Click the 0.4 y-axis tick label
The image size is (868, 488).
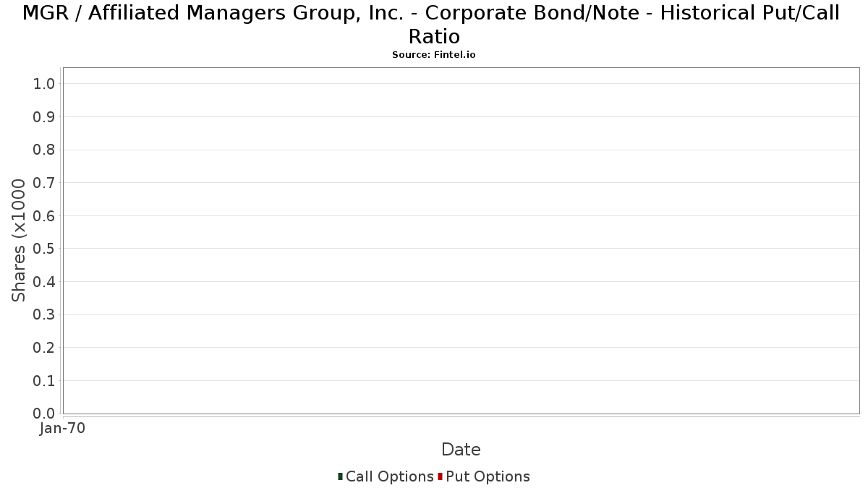(44, 282)
